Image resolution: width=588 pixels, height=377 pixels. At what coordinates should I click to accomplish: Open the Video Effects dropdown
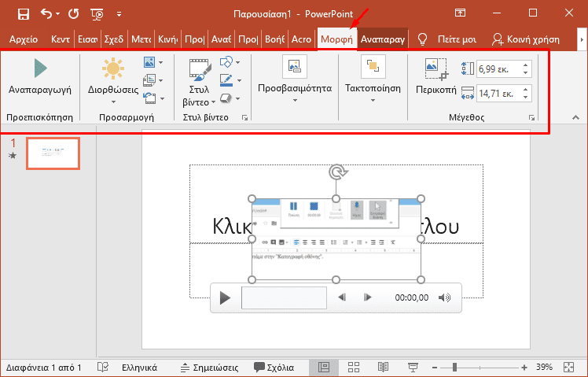coord(230,98)
